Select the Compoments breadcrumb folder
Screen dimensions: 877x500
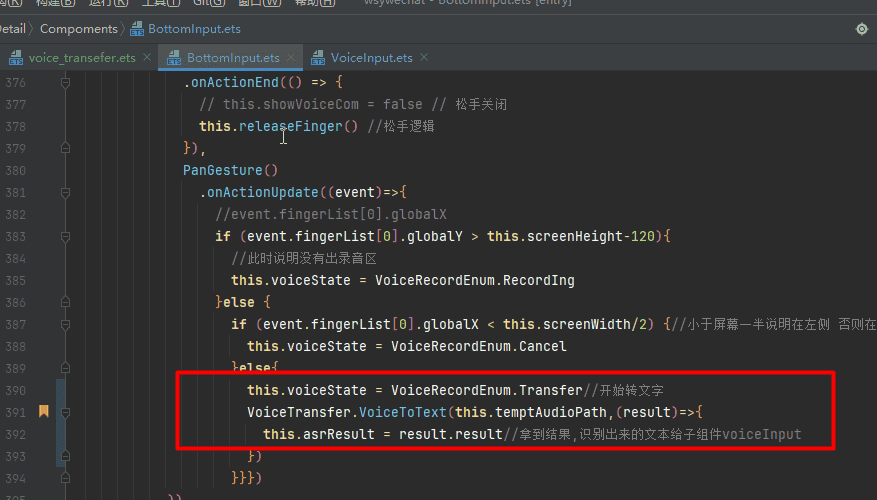click(78, 30)
